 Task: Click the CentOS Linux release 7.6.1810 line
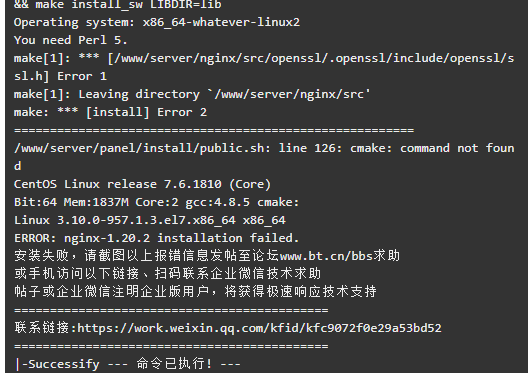[x=142, y=184]
